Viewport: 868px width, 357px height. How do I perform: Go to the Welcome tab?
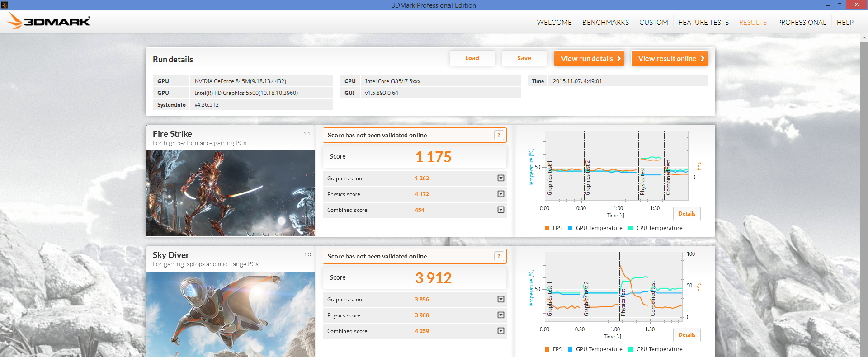click(x=554, y=22)
